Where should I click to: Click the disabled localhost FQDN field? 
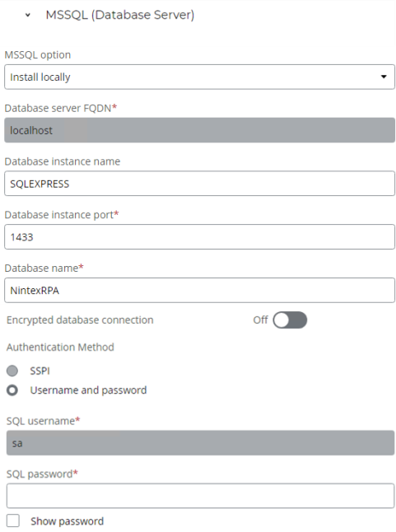pyautogui.click(x=199, y=130)
